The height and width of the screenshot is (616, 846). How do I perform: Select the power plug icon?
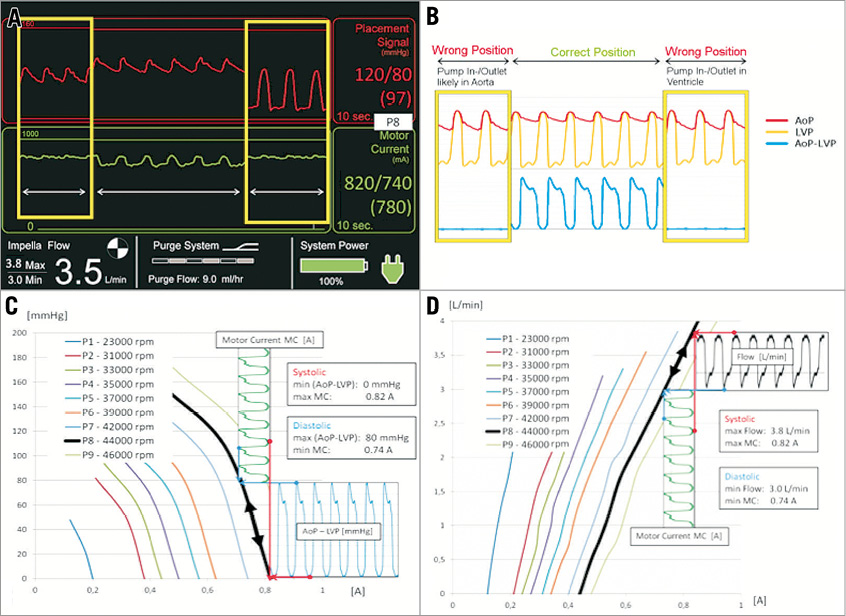click(392, 267)
